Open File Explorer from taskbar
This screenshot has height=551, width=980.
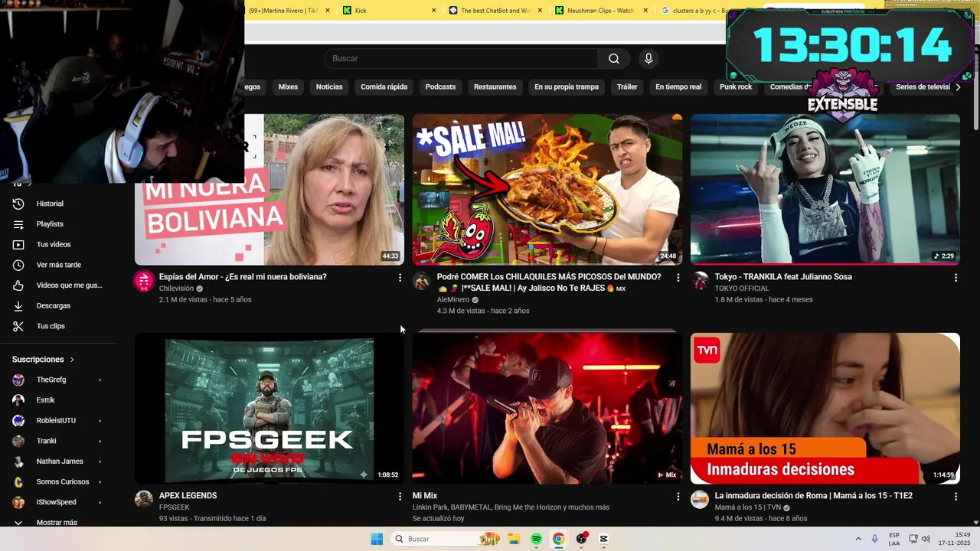[514, 539]
